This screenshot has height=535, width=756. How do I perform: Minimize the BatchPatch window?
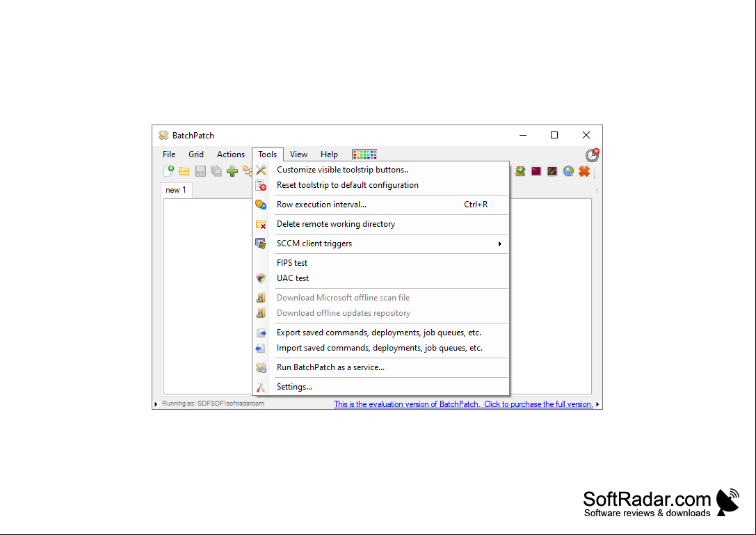click(x=522, y=135)
